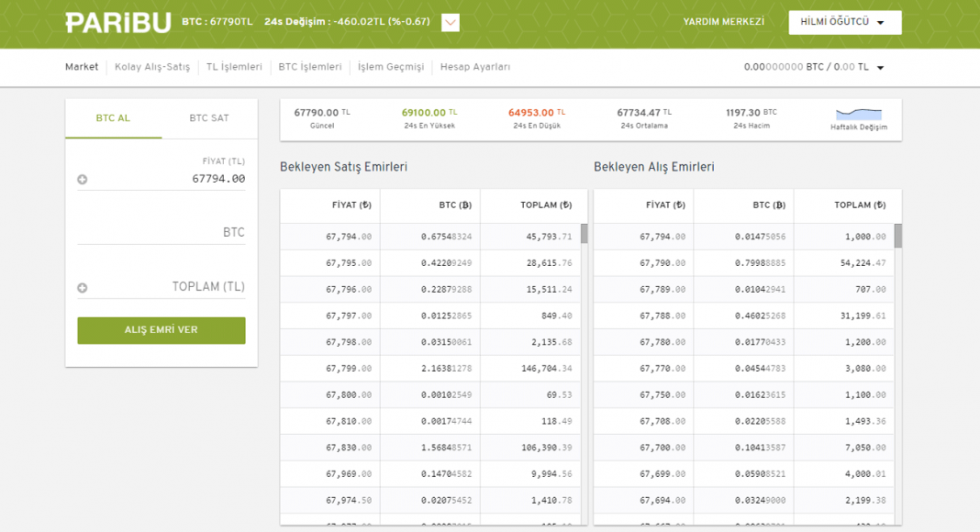This screenshot has width=980, height=532.
Task: Select sell order priced 67,796.00
Action: coord(430,290)
